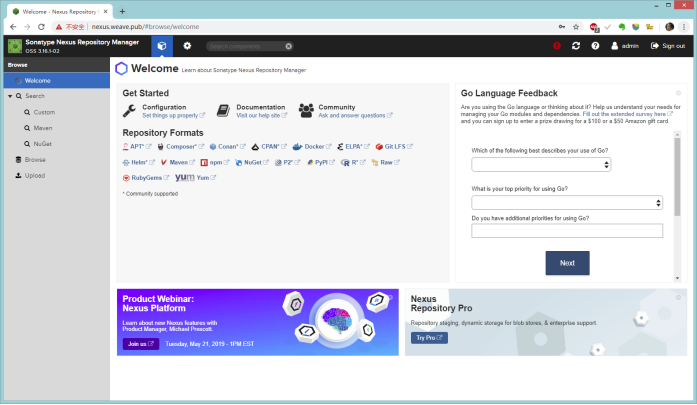Open the RubyGems format link
697x405 pixels.
[146, 178]
